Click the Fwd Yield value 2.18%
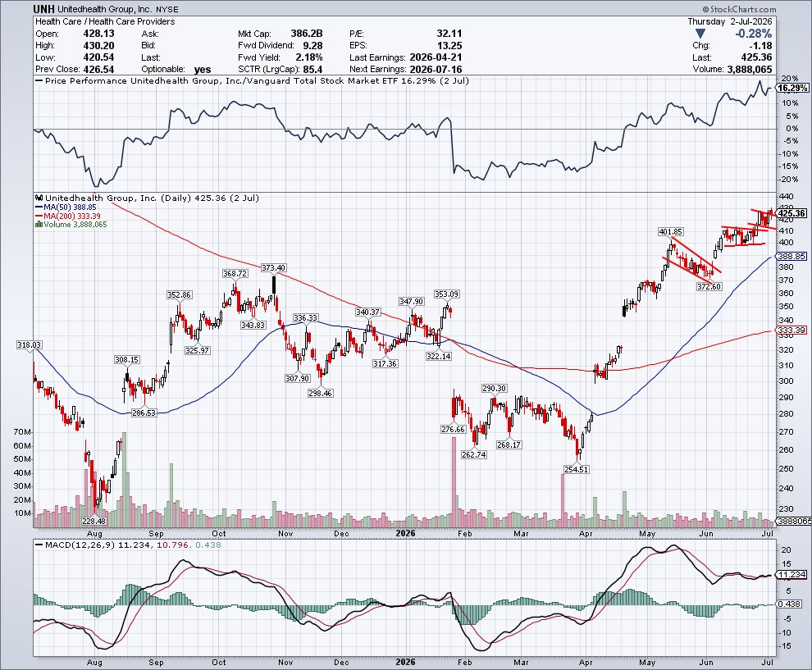 (x=308, y=57)
